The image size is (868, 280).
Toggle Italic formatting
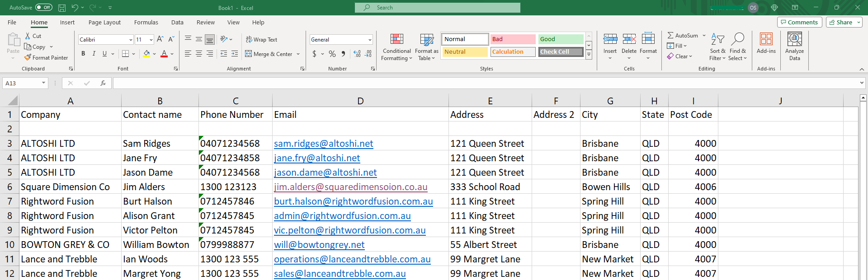(94, 54)
